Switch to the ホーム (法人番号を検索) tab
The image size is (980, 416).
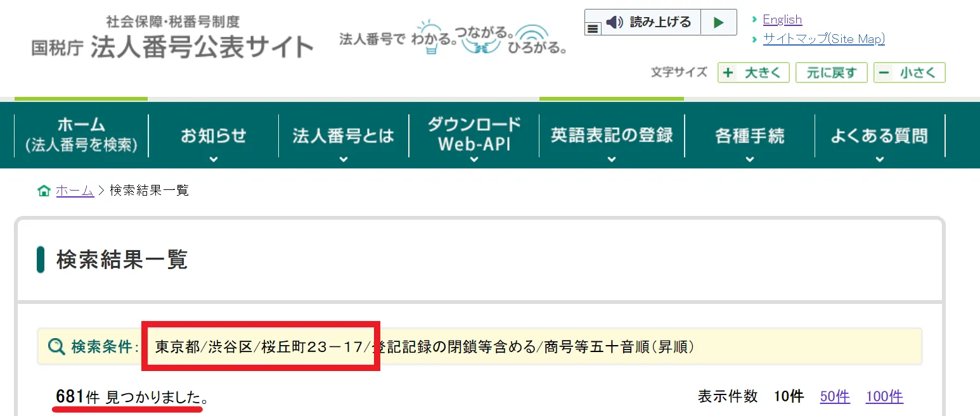[81, 133]
